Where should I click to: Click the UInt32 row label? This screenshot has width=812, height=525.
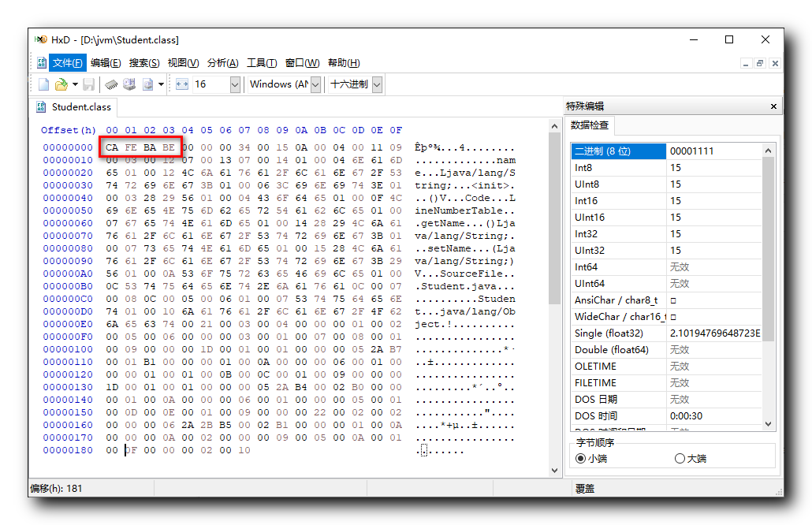pyautogui.click(x=590, y=251)
